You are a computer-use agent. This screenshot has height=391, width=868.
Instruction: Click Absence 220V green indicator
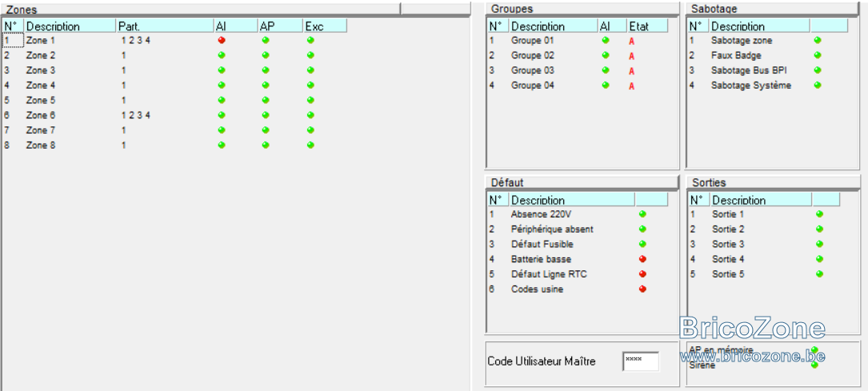click(642, 214)
